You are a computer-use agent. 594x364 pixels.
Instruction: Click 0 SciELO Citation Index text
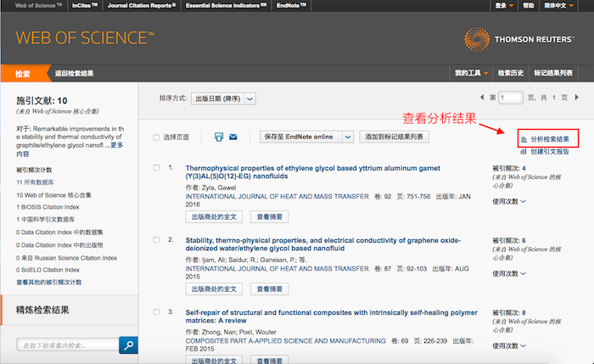(48, 270)
